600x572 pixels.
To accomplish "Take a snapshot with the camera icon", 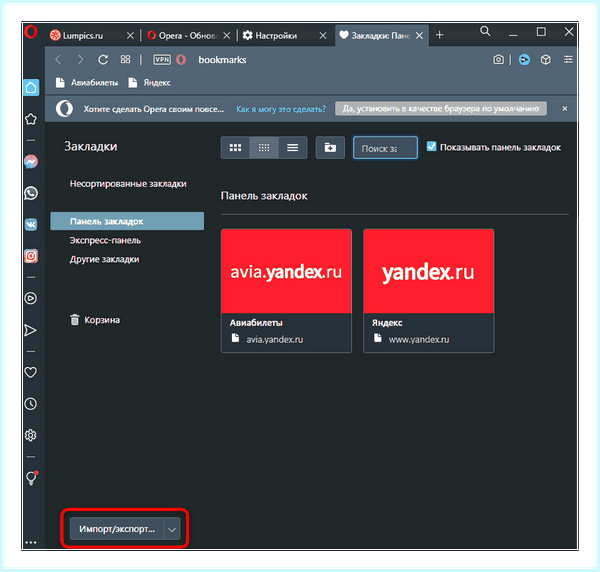I will point(498,60).
